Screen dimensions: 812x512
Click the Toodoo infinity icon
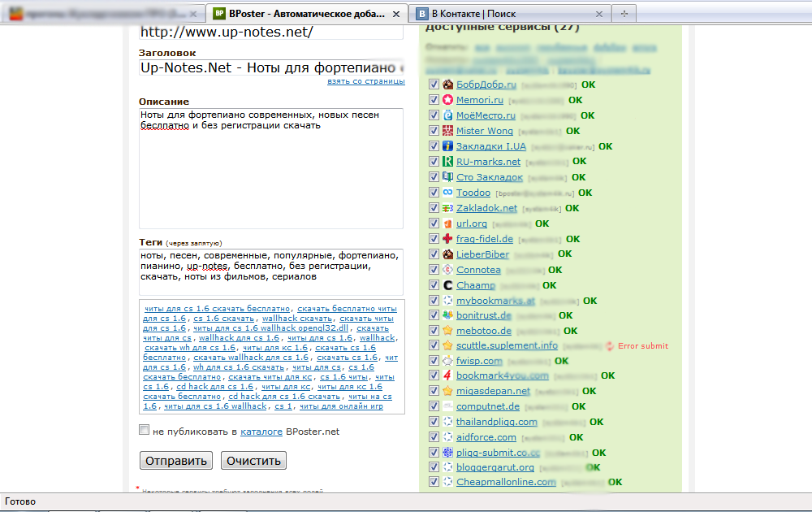click(x=448, y=193)
